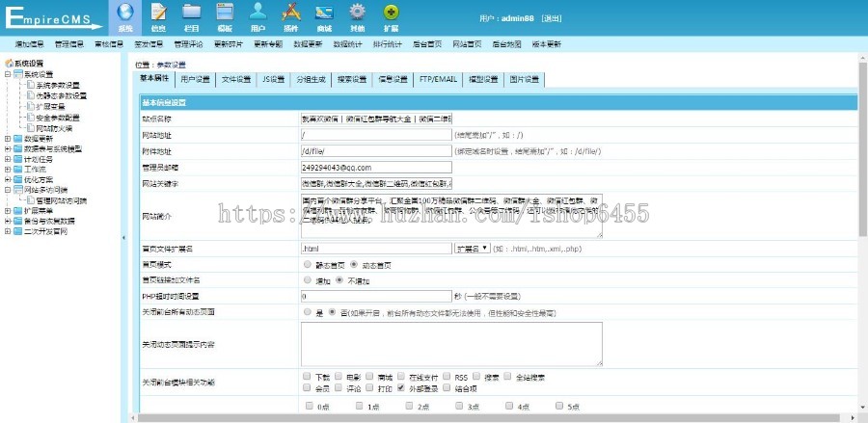Click the home icon beside root 系统设置
This screenshot has width=868, height=423.
pos(9,63)
